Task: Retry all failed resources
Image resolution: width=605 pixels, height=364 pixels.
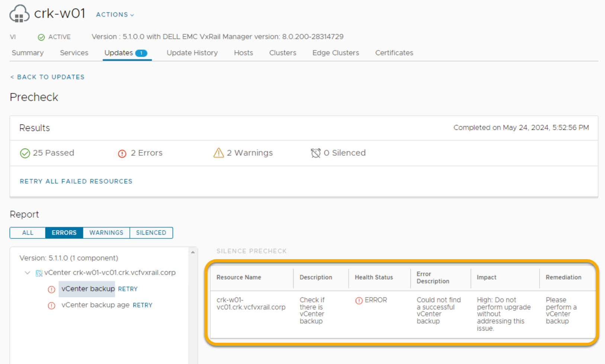Action: coord(76,181)
